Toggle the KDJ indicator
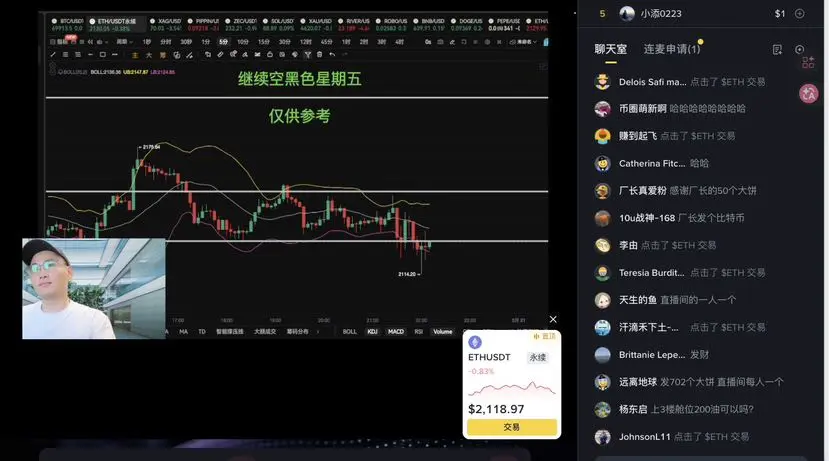Viewport: 829px width, 461px height. pyautogui.click(x=372, y=331)
